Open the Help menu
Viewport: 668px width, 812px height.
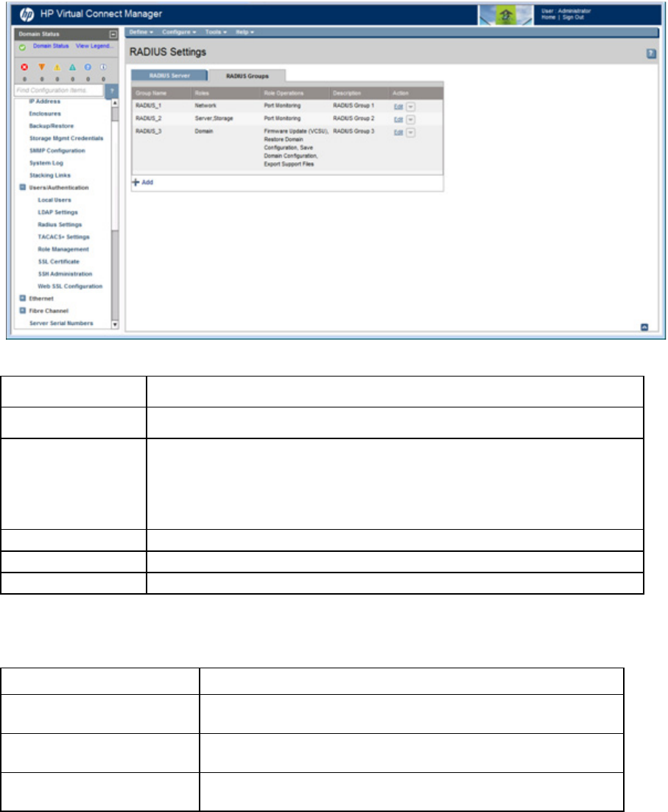(x=245, y=32)
